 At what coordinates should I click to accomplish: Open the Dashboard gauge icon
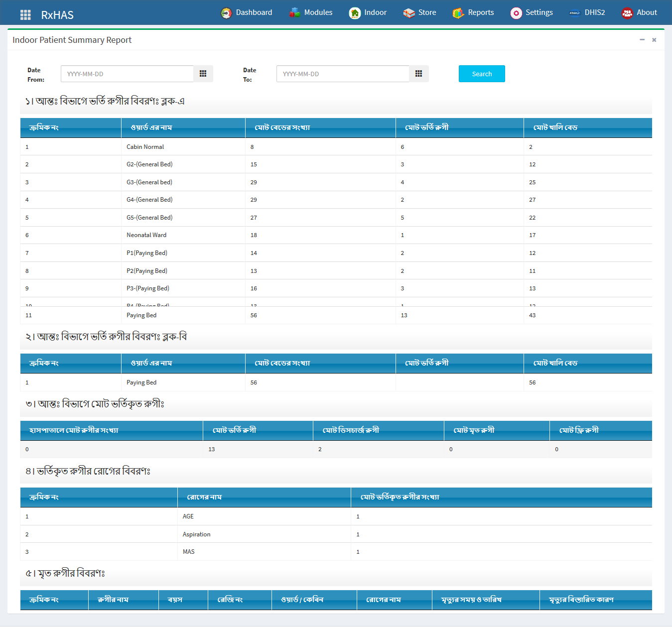point(226,13)
